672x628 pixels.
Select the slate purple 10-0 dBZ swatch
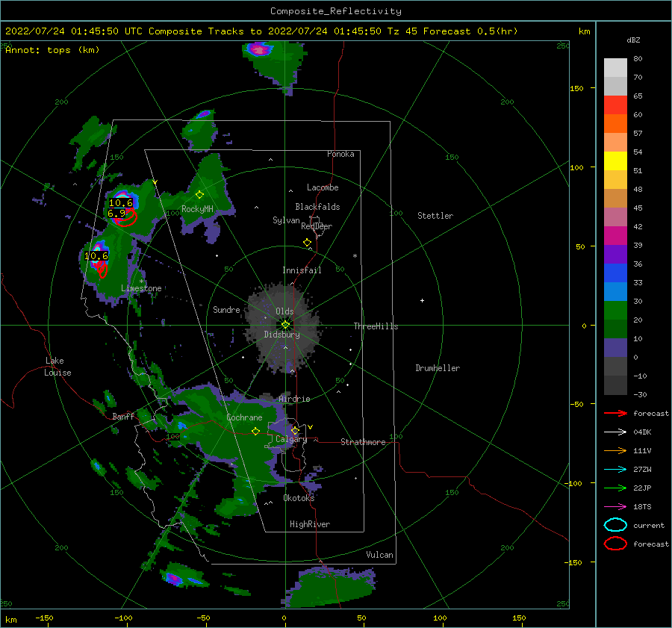coord(615,348)
